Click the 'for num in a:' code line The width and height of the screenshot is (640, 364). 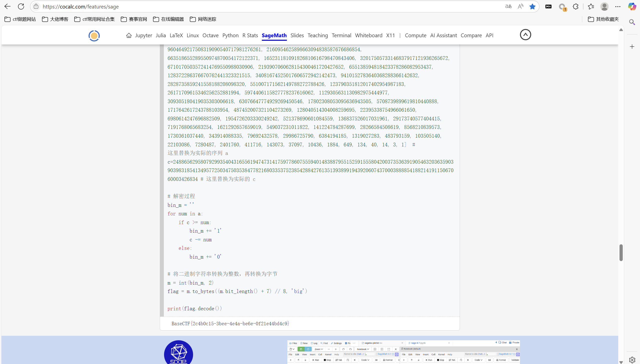tap(185, 214)
